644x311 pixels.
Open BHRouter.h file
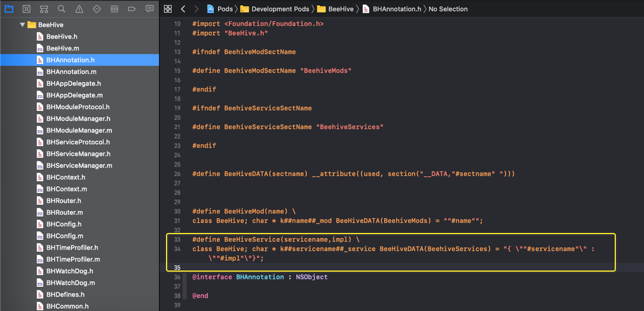[80, 201]
